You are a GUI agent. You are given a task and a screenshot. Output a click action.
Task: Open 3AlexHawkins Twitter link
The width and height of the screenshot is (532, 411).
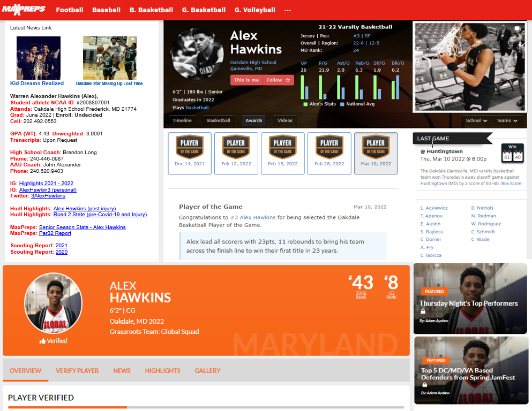click(x=48, y=196)
